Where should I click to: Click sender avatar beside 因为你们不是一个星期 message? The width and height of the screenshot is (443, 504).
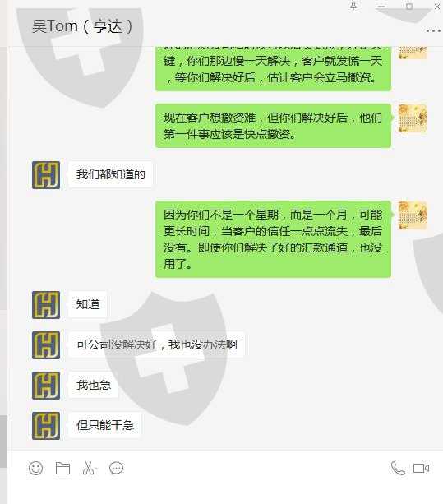[x=413, y=215]
